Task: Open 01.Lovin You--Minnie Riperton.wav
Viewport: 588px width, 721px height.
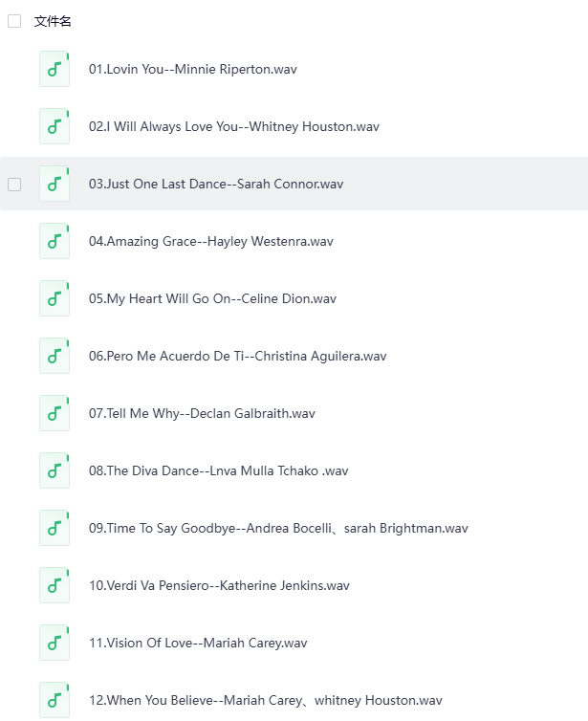Action: [192, 69]
